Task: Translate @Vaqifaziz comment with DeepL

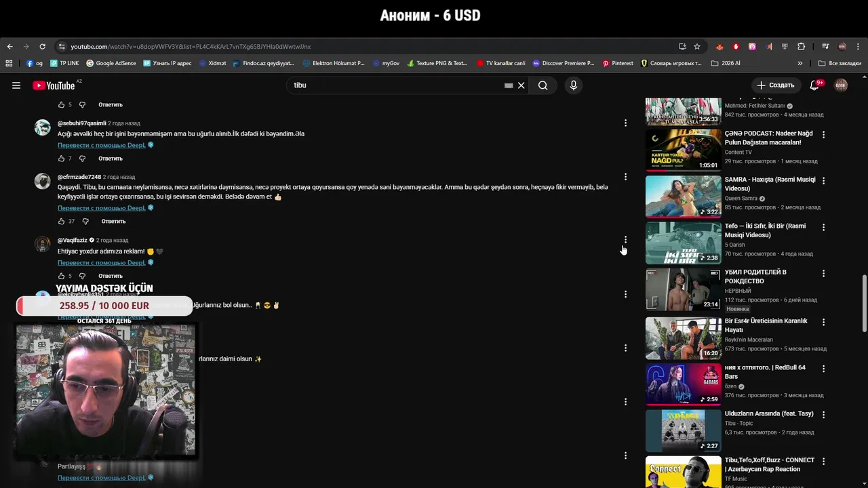Action: (102, 262)
